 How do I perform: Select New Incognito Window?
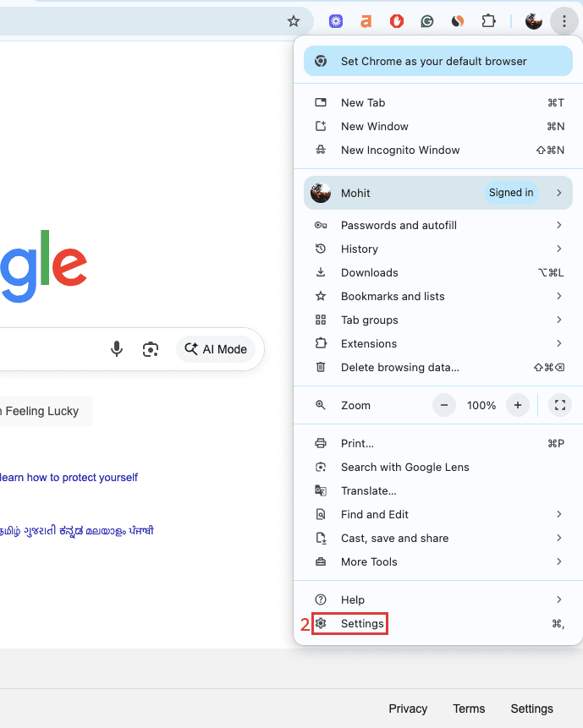tap(399, 150)
